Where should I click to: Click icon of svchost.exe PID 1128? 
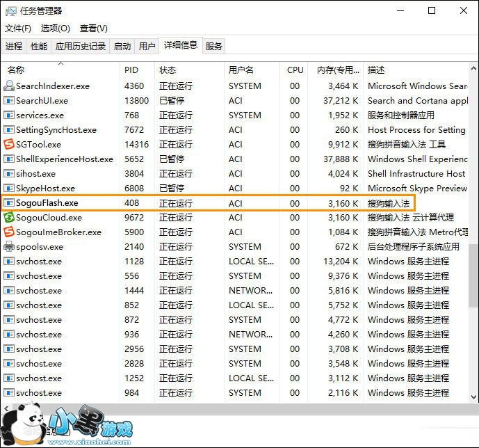point(9,262)
